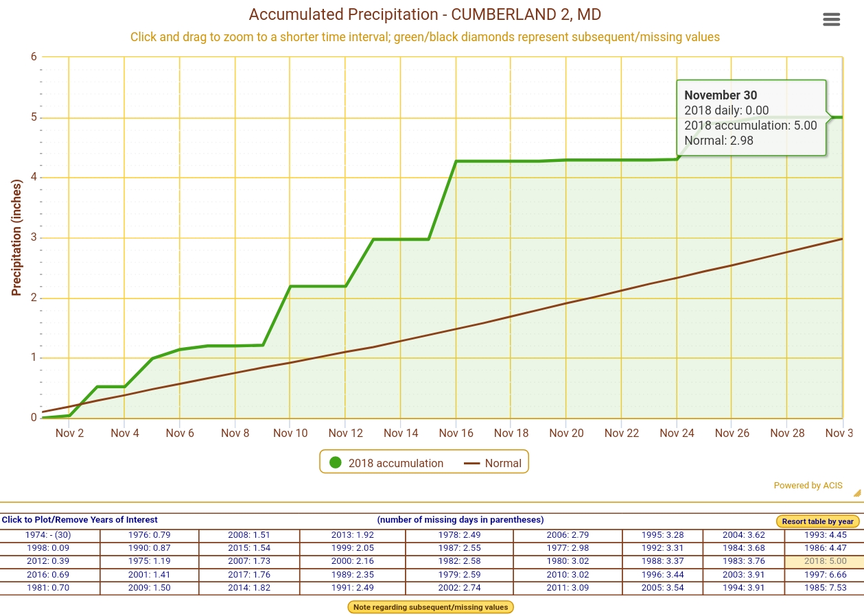Select the 1974 table cell with missing days
This screenshot has width=864, height=616.
click(48, 535)
